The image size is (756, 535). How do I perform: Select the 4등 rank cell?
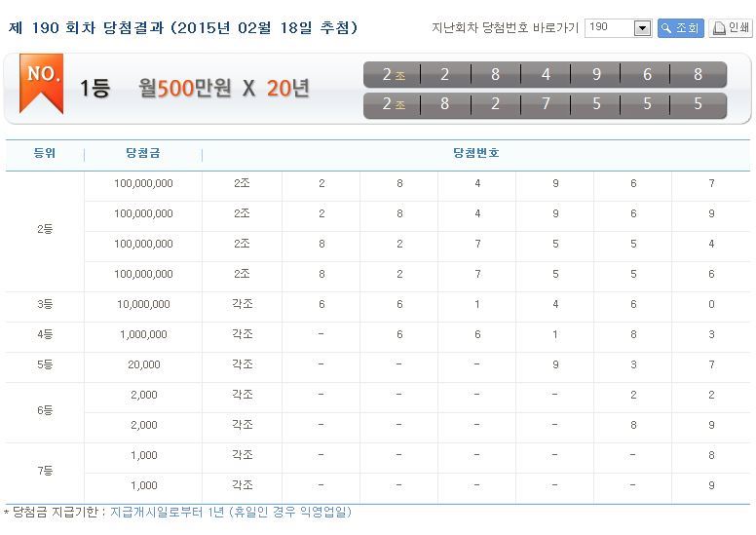point(45,334)
